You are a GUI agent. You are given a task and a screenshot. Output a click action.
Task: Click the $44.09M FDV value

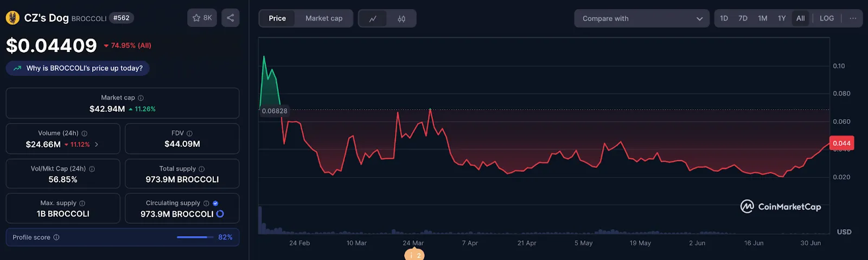182,144
